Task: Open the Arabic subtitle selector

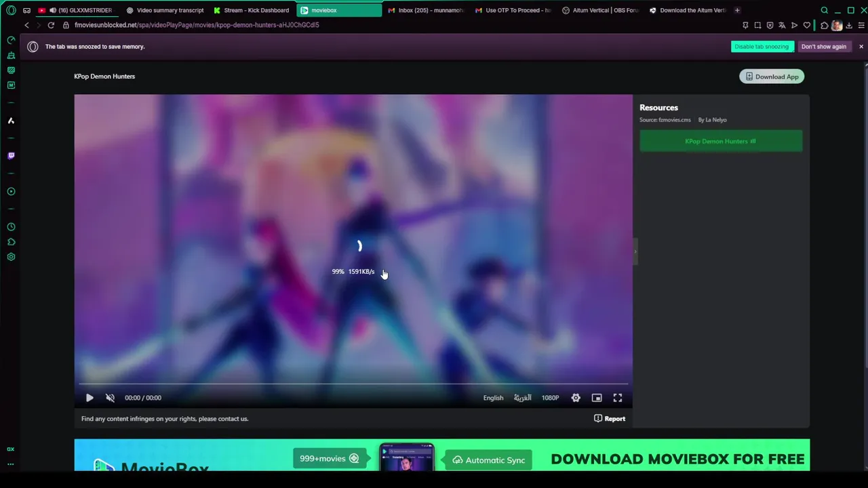Action: 522,398
